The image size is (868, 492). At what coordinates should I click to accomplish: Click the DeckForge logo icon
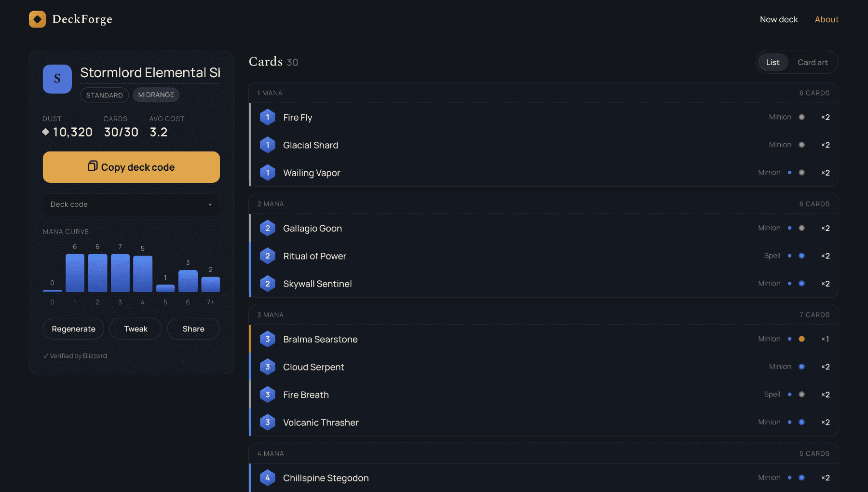pyautogui.click(x=37, y=19)
